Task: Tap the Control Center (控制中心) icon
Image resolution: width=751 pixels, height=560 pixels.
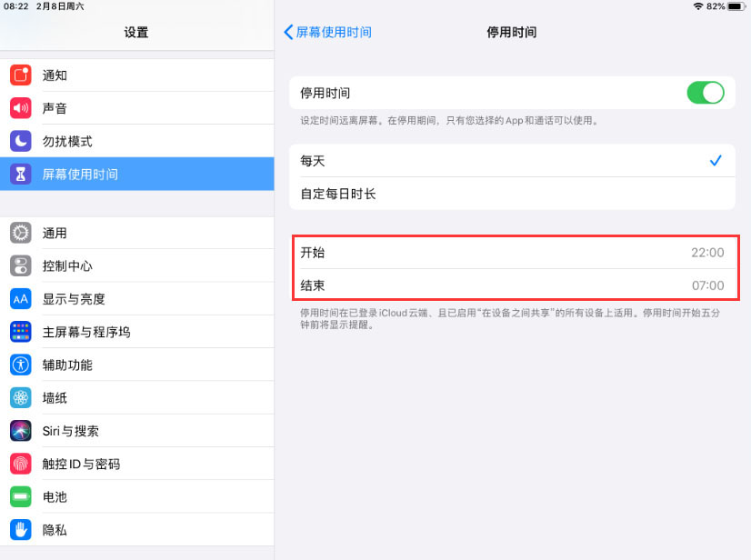Action: (21, 265)
